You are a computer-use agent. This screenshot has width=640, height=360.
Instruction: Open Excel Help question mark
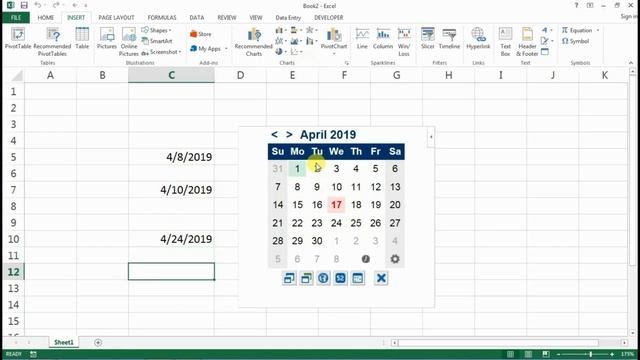pos(576,5)
